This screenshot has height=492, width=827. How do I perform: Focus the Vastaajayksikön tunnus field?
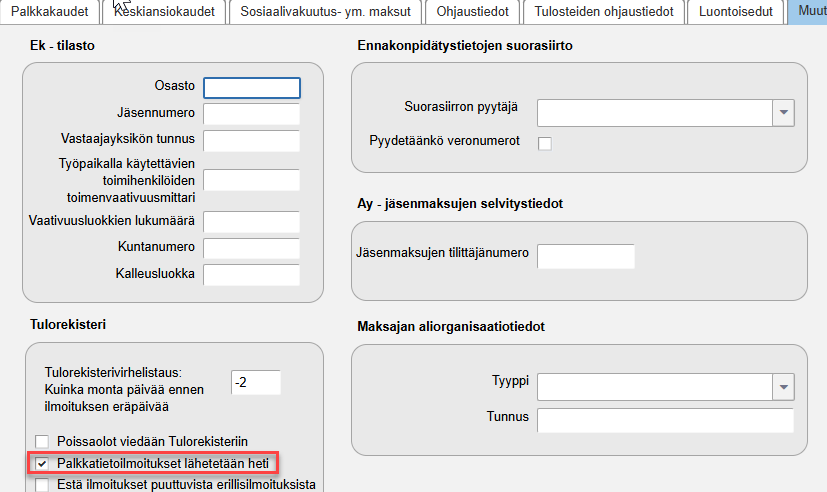[x=252, y=141]
